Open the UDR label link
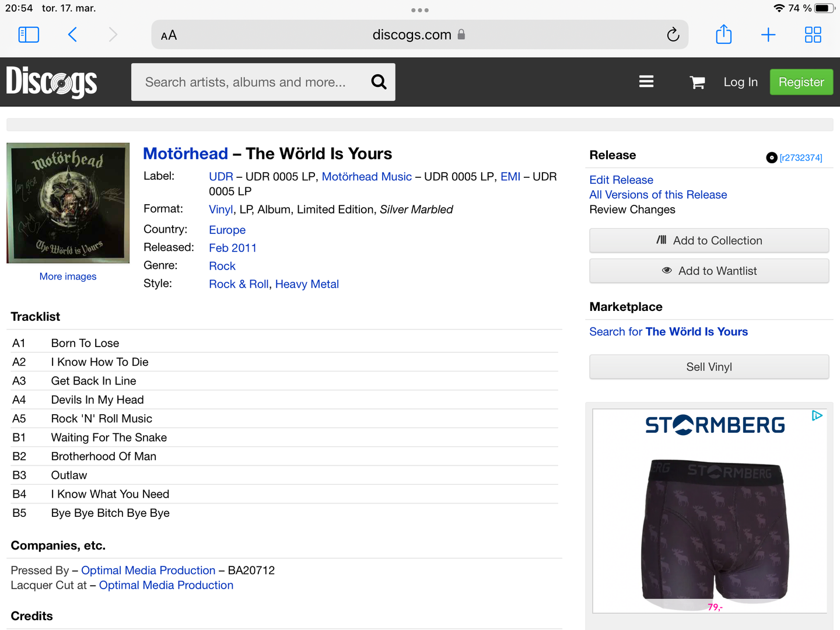840x630 pixels. click(x=221, y=177)
